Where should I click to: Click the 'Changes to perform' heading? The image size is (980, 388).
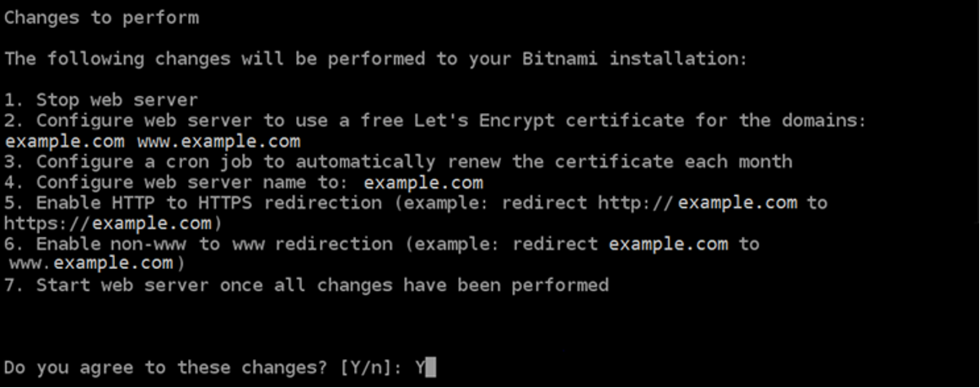101,18
